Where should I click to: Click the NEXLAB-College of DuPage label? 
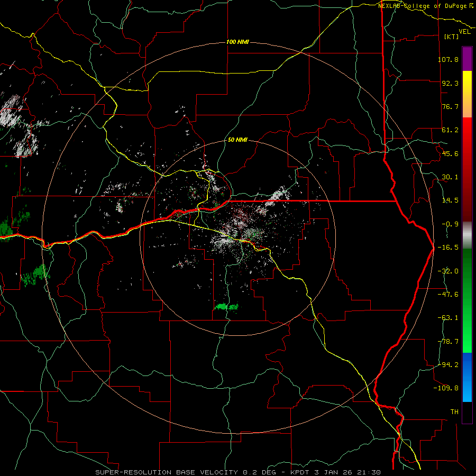[x=425, y=6]
